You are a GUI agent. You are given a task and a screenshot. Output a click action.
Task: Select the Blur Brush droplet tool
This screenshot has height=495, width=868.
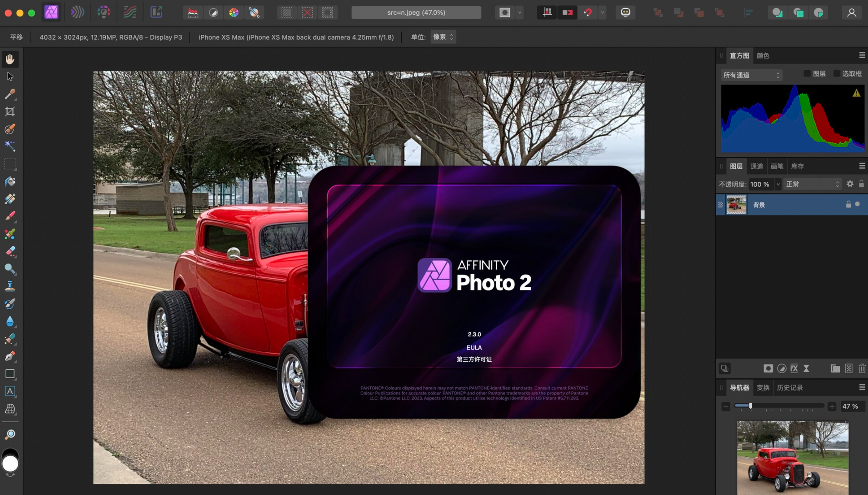pyautogui.click(x=10, y=321)
